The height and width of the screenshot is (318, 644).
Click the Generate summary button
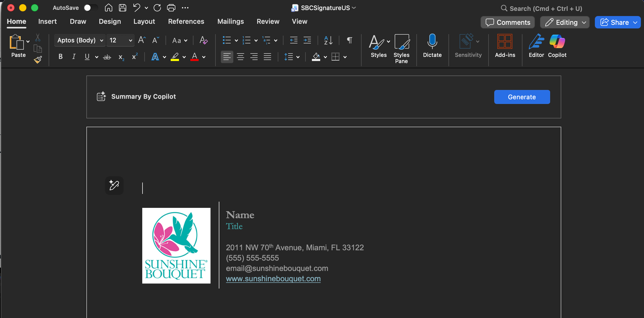coord(522,97)
